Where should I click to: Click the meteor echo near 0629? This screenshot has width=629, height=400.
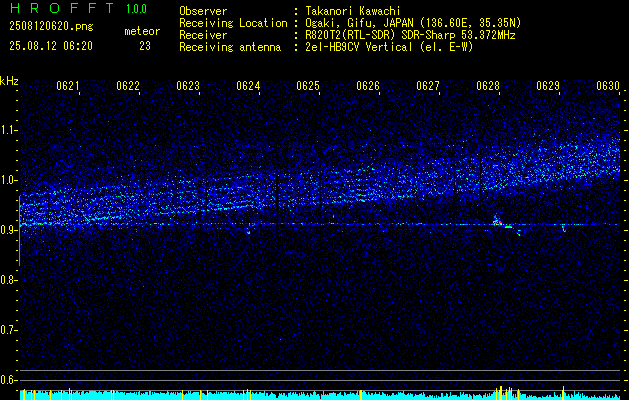564,228
